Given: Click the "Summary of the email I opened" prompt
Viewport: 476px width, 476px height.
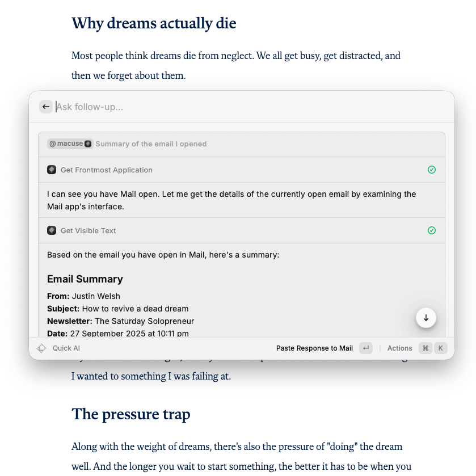Looking at the screenshot, I should coord(151,144).
